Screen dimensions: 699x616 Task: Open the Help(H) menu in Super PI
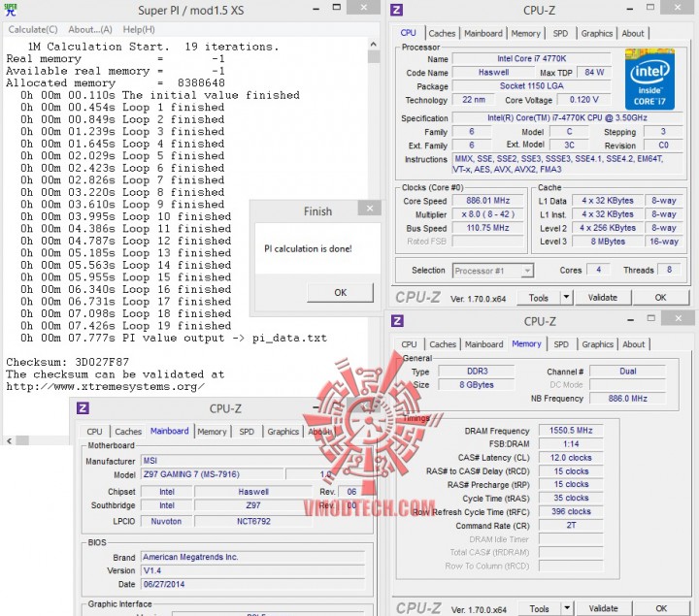point(139,29)
